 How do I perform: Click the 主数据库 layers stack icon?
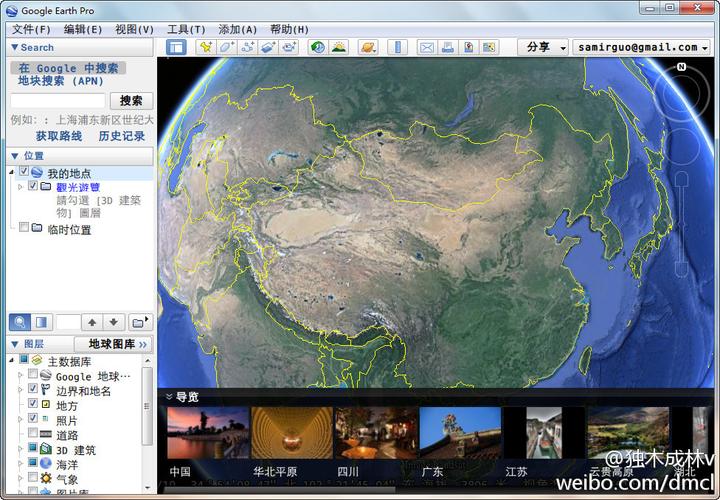37,360
